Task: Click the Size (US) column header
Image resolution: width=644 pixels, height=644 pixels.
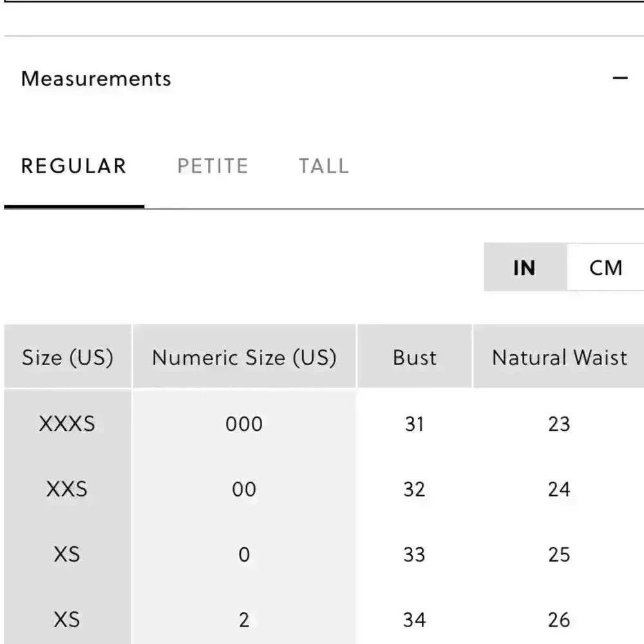Action: 68,357
